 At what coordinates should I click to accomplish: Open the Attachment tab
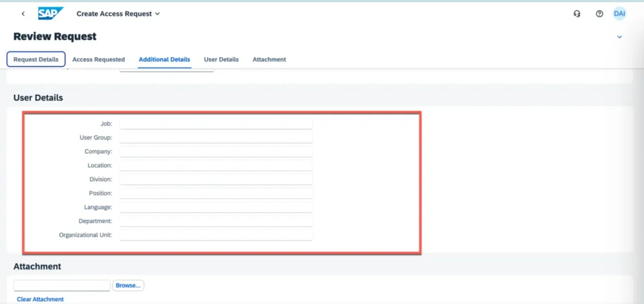[269, 60]
